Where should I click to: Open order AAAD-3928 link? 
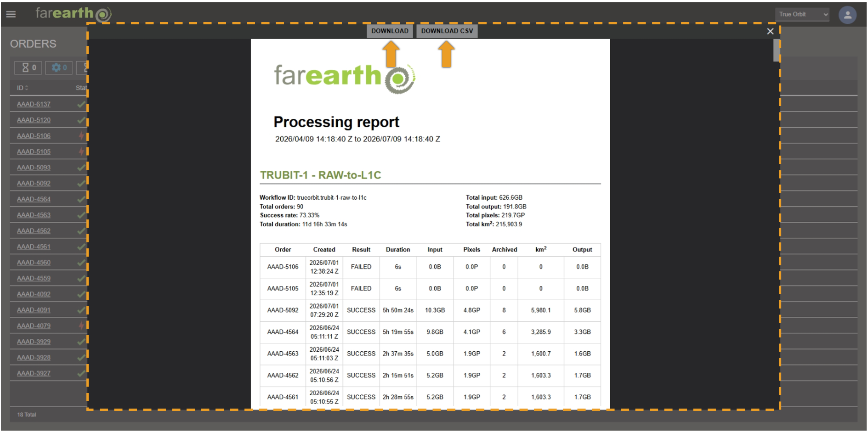point(34,358)
